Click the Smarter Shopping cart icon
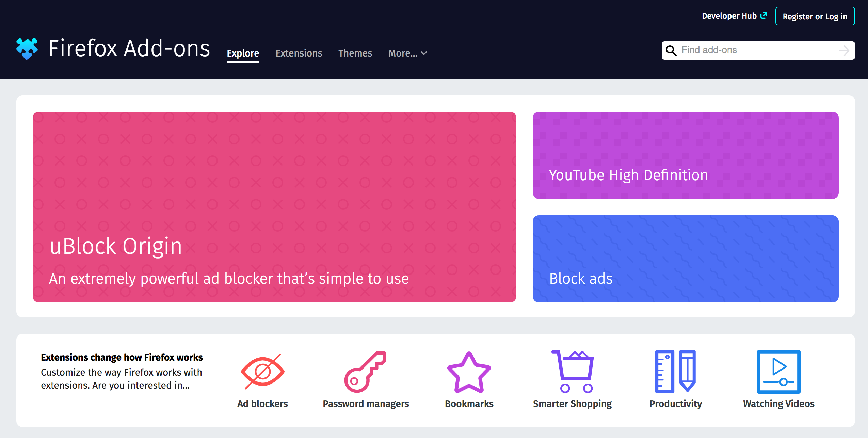 pyautogui.click(x=573, y=372)
